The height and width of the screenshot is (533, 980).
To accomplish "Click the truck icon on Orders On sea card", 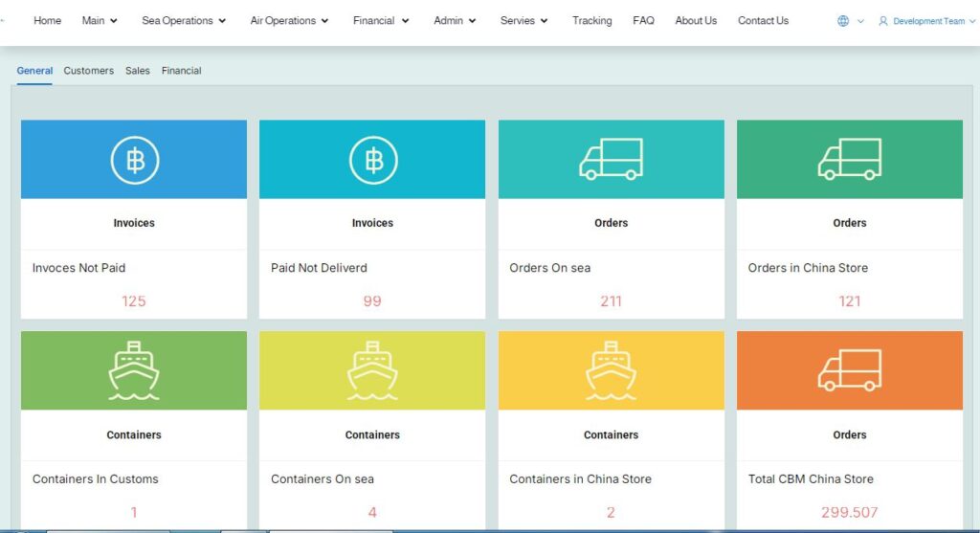I will [611, 159].
